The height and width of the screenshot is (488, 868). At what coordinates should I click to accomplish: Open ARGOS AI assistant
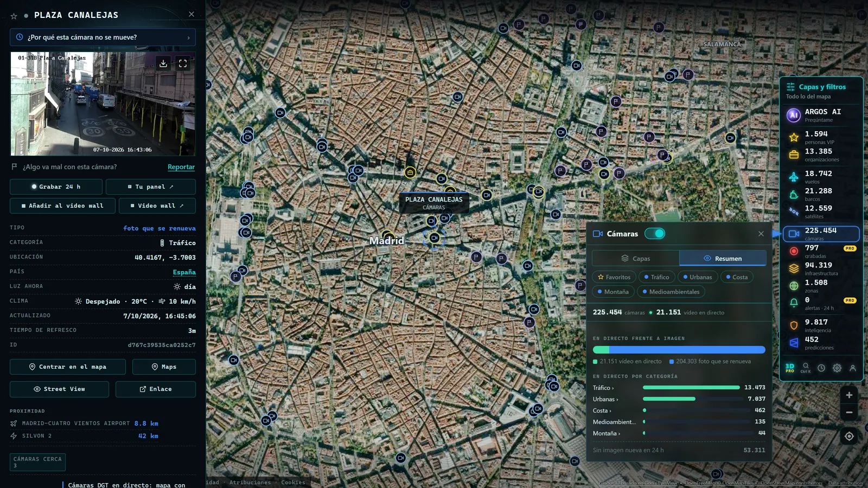(821, 115)
